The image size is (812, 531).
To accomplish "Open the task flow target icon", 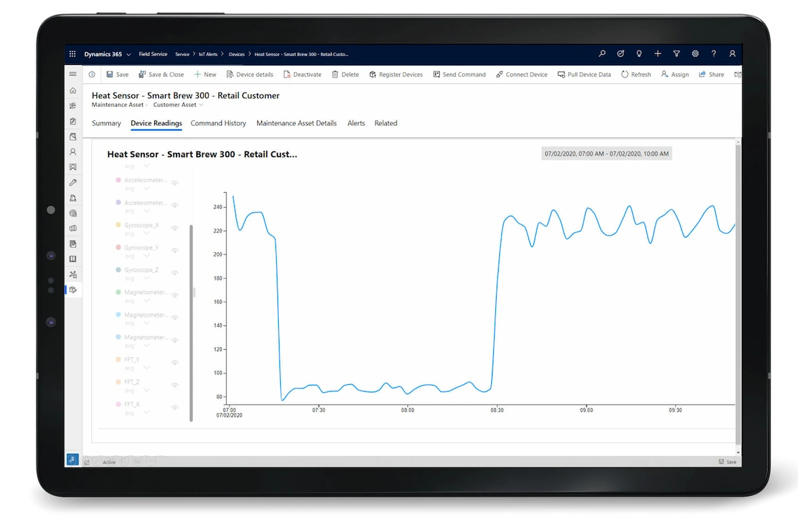I will [x=621, y=54].
